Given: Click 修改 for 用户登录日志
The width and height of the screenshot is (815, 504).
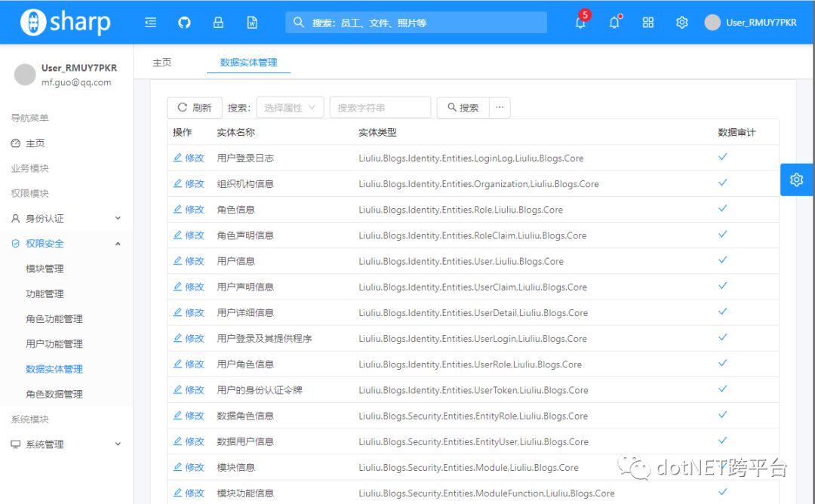Looking at the screenshot, I should (x=189, y=158).
